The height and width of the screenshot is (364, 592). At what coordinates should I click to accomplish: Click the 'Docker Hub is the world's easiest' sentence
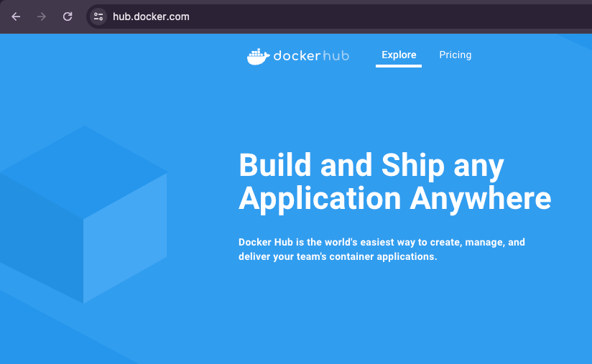pyautogui.click(x=381, y=242)
